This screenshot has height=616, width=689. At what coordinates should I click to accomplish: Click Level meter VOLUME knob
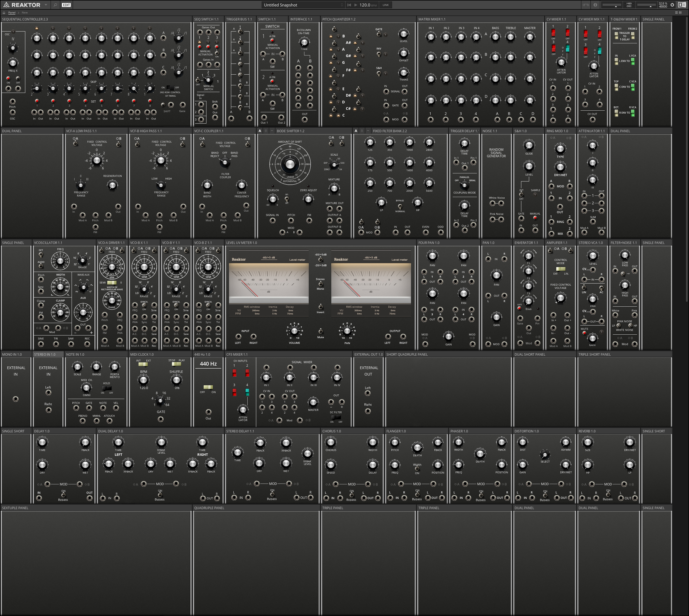pyautogui.click(x=294, y=331)
